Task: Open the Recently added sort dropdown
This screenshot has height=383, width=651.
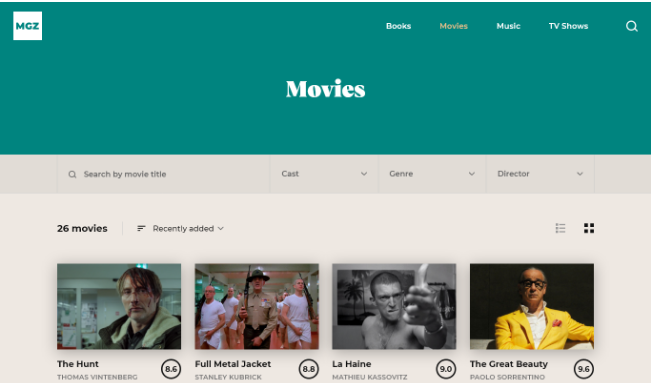Action: (x=188, y=228)
